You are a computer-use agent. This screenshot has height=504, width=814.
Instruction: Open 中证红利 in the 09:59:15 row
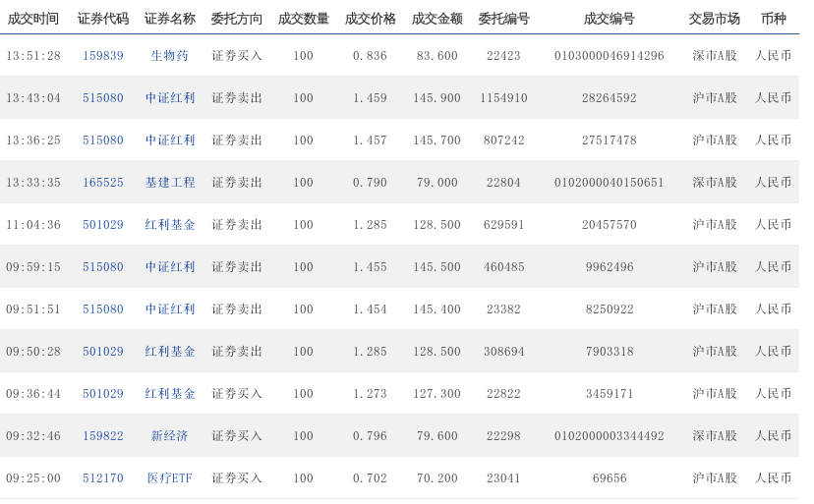[170, 267]
